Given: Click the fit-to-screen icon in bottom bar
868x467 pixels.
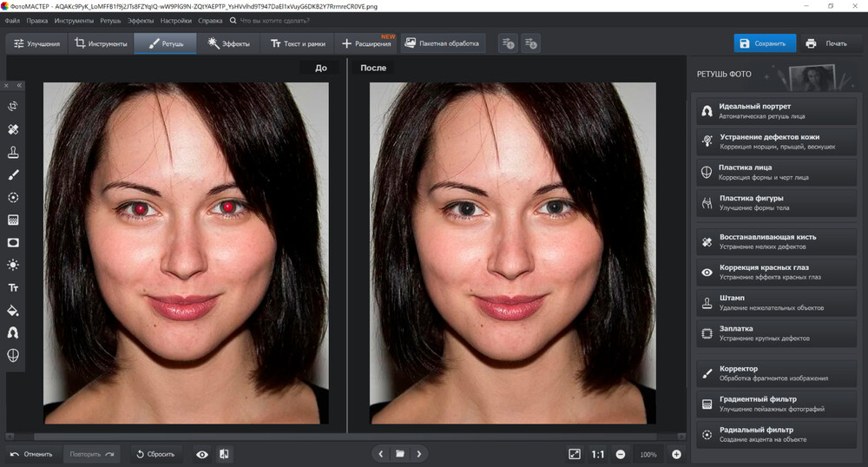Looking at the screenshot, I should point(574,454).
